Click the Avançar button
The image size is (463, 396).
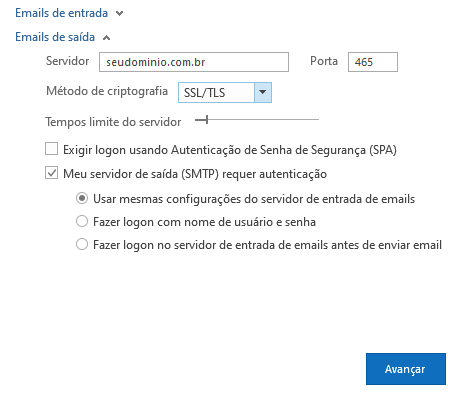pos(406,369)
